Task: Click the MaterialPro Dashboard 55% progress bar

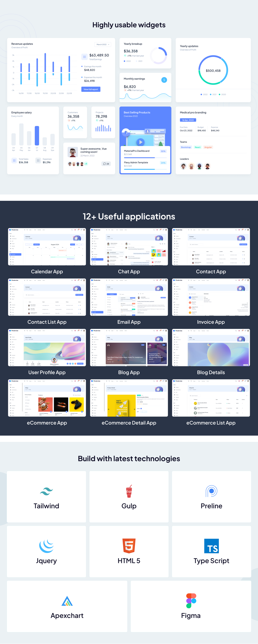Action: [145, 158]
